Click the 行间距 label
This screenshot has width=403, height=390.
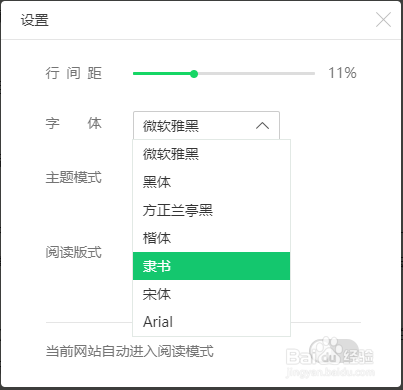tap(74, 73)
